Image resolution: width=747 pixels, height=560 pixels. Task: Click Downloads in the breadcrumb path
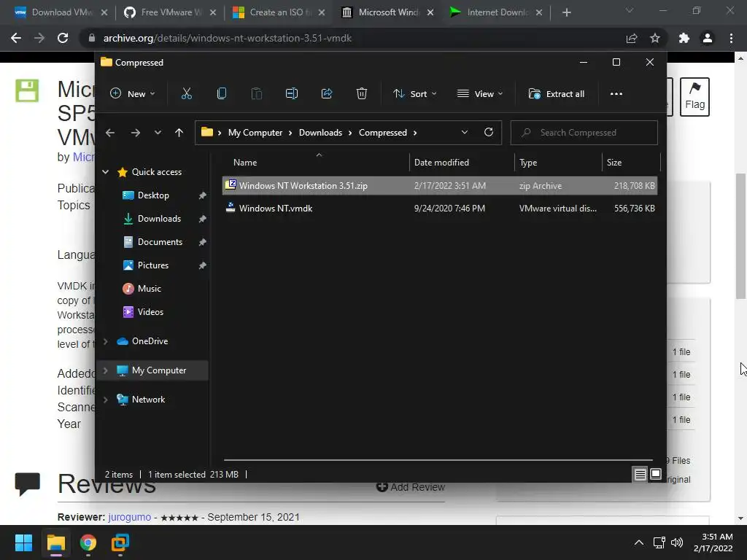321,133
